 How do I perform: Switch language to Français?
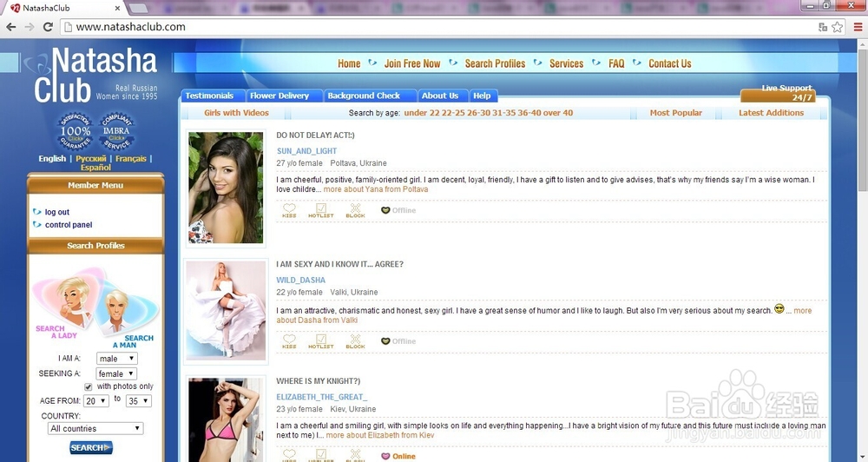[x=131, y=159]
